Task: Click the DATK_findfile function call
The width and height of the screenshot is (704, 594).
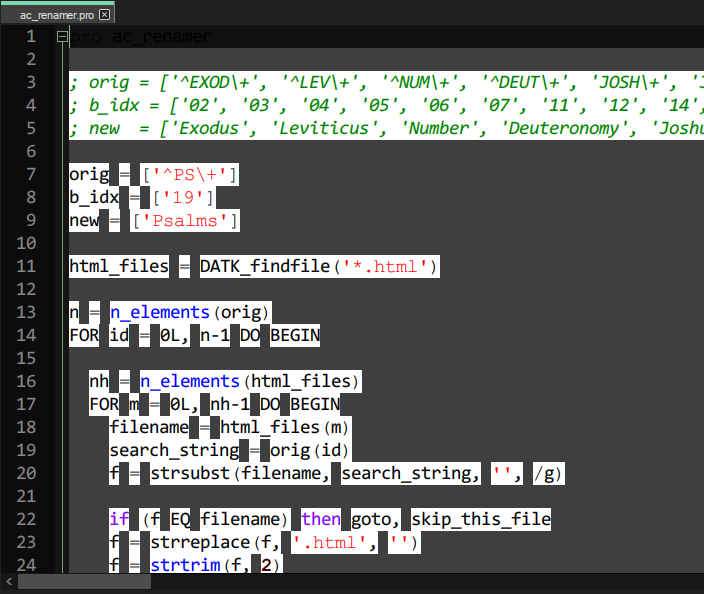Action: 265,266
